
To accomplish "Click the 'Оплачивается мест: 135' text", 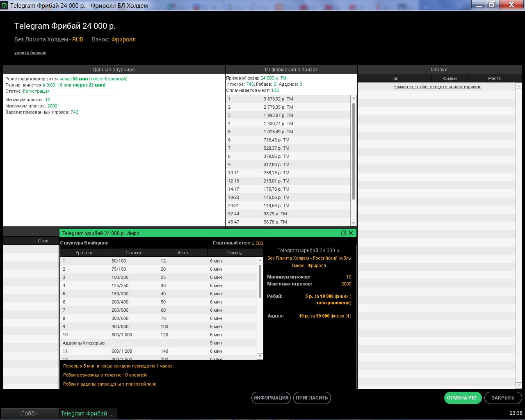I will (253, 90).
